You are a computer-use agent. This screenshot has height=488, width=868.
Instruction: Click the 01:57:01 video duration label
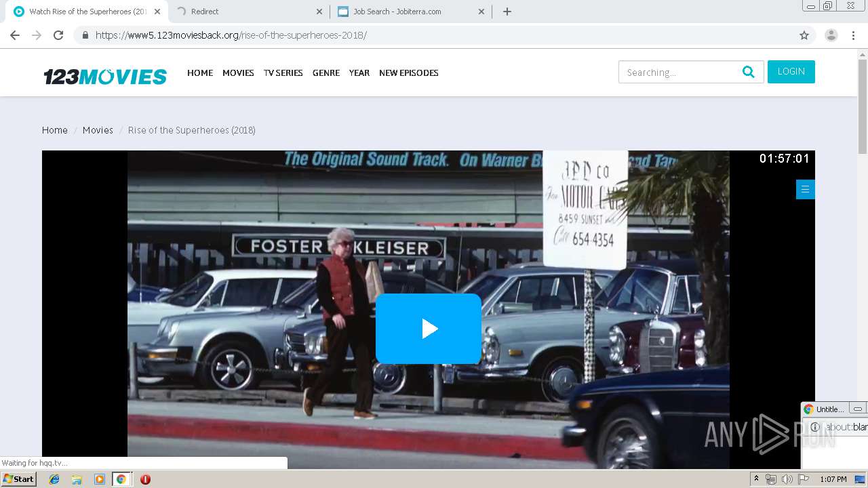[785, 159]
